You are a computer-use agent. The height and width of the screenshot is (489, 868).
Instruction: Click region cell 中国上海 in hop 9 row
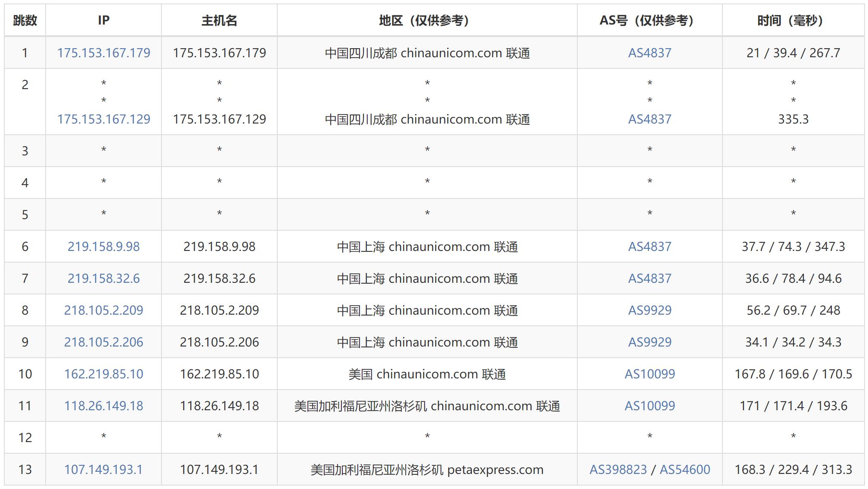[427, 342]
